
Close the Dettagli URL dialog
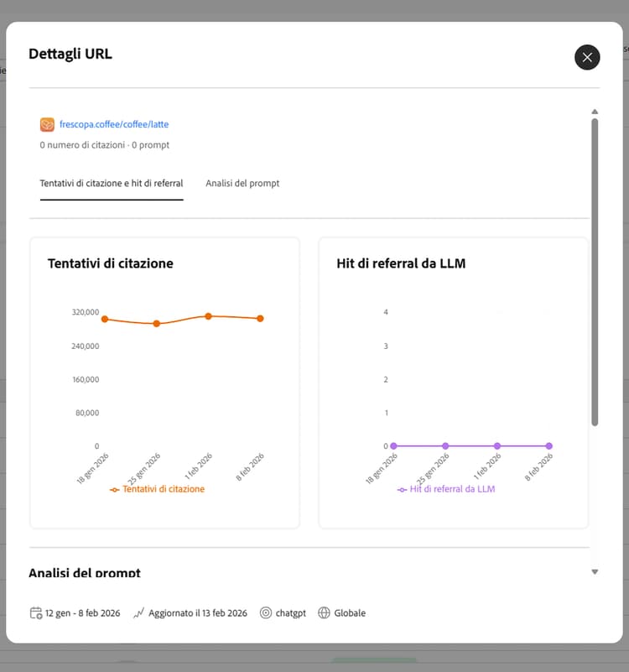click(x=587, y=57)
